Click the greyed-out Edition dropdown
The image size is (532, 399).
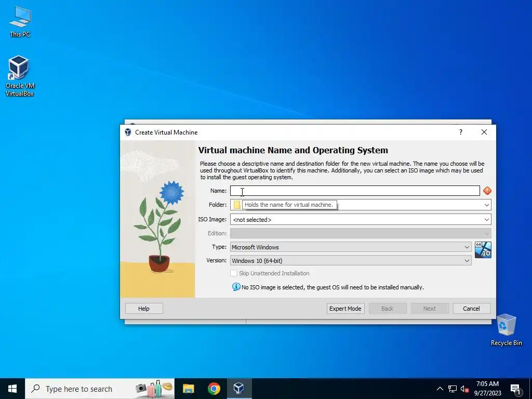tap(361, 233)
